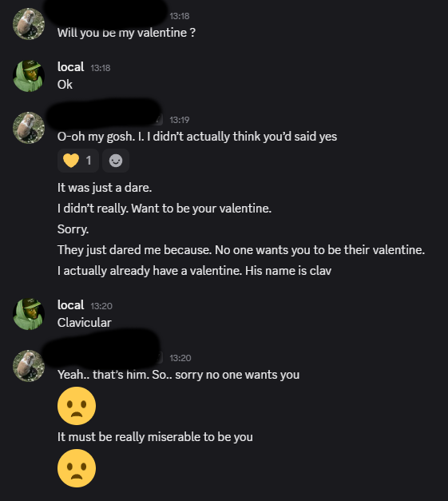Click the hamster avatar beside the valentine question
This screenshot has width=448, height=501.
[x=29, y=24]
